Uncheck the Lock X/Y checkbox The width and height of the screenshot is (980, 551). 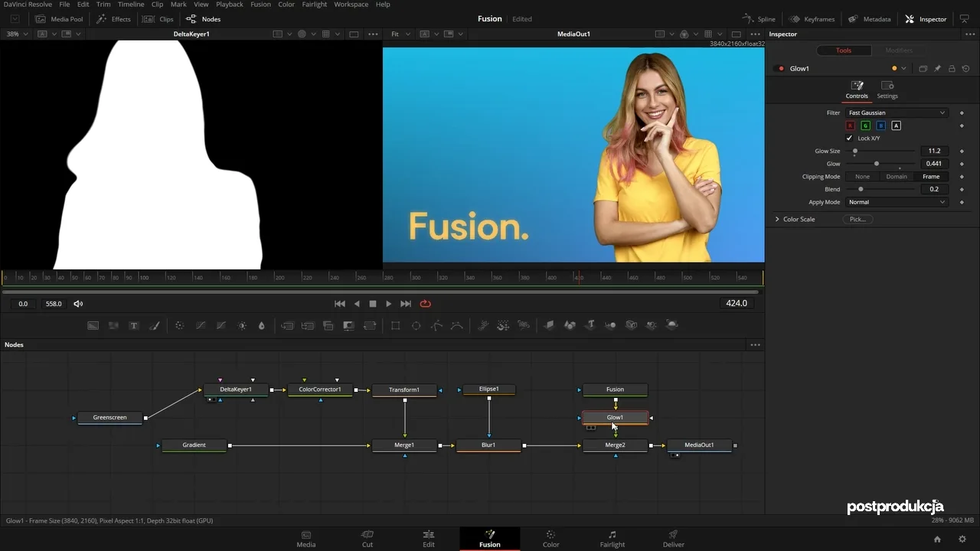(x=849, y=139)
